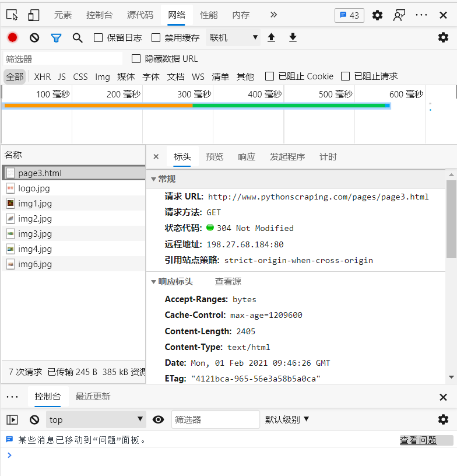Select logo.jpg request row
The height and width of the screenshot is (476, 457).
tap(73, 188)
